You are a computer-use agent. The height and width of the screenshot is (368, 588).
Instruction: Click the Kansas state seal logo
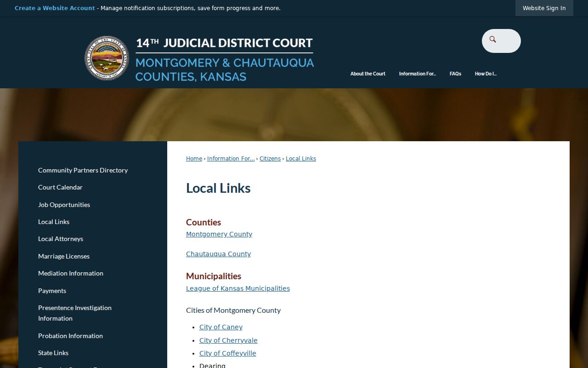(107, 58)
